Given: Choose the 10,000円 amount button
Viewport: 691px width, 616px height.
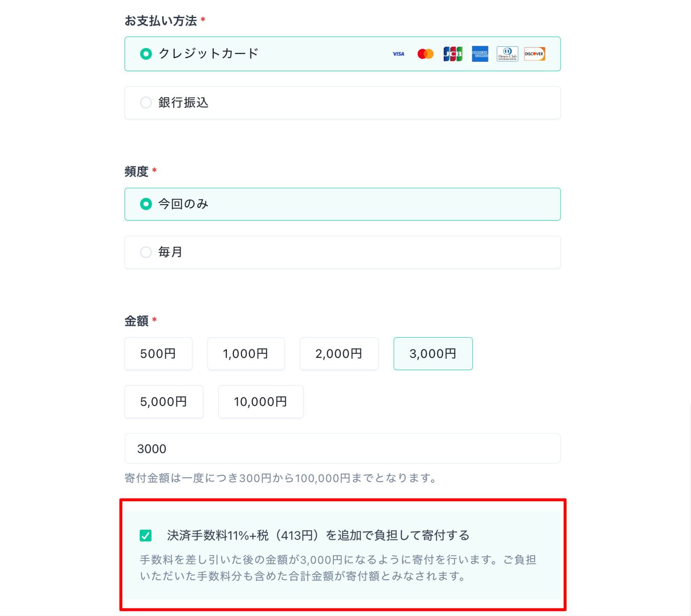Looking at the screenshot, I should point(260,401).
